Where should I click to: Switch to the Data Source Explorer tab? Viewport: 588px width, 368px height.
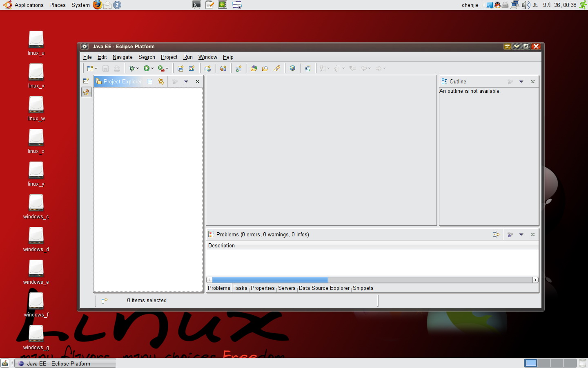click(324, 288)
